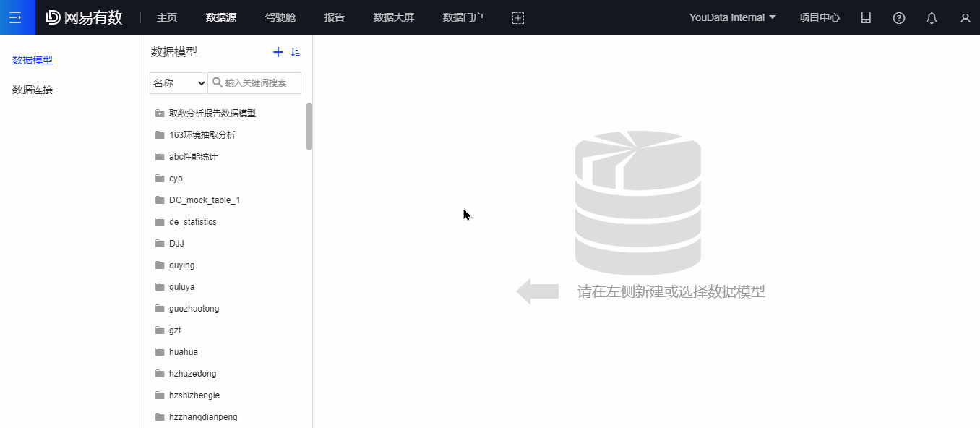This screenshot has height=428, width=980.
Task: Select 数据模型 in left sidebar
Action: click(33, 60)
